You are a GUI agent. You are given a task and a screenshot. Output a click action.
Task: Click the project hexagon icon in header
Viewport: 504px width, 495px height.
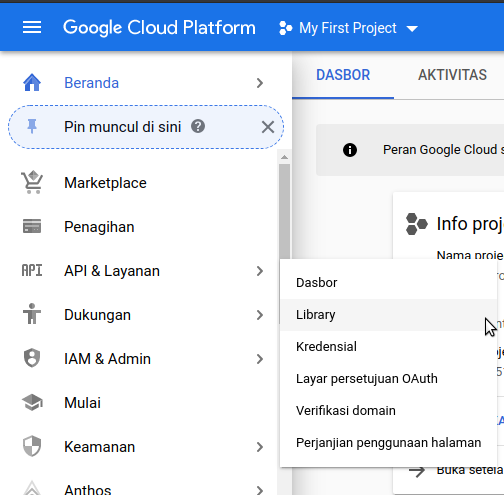pos(286,28)
